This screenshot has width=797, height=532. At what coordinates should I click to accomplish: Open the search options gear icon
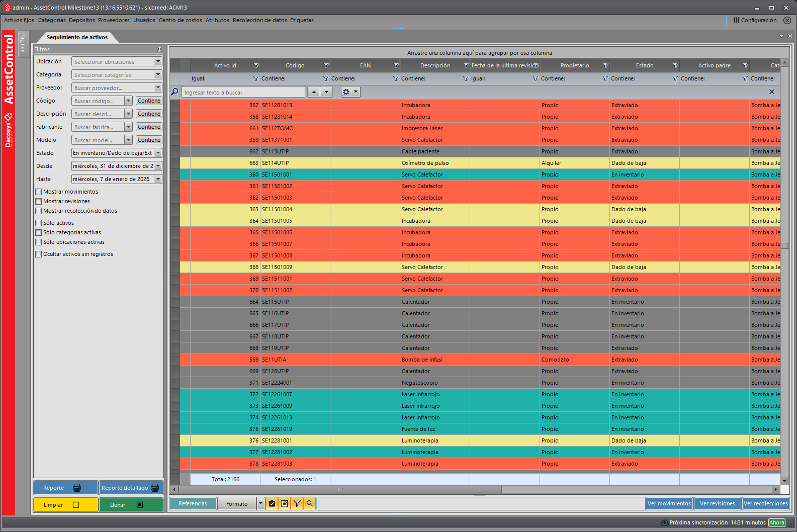(x=346, y=92)
